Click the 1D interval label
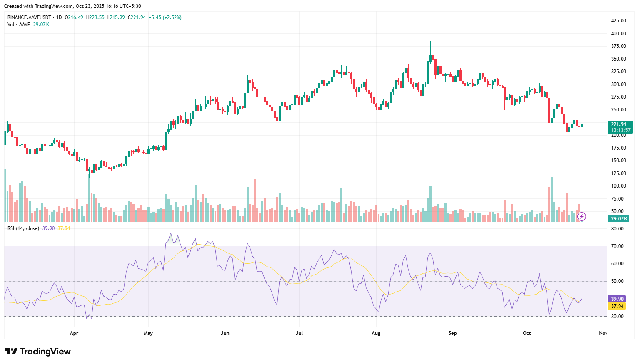 tap(59, 17)
